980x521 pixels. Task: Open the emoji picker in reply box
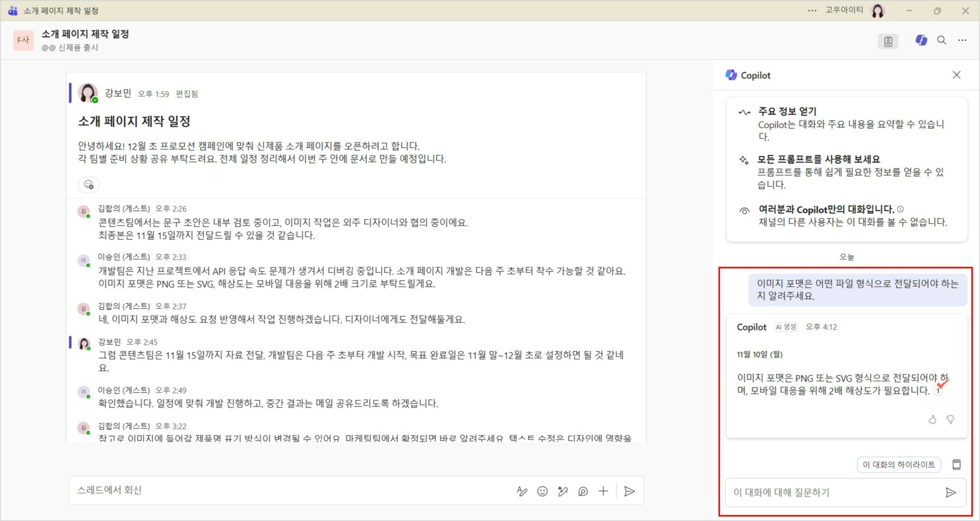[x=542, y=491]
